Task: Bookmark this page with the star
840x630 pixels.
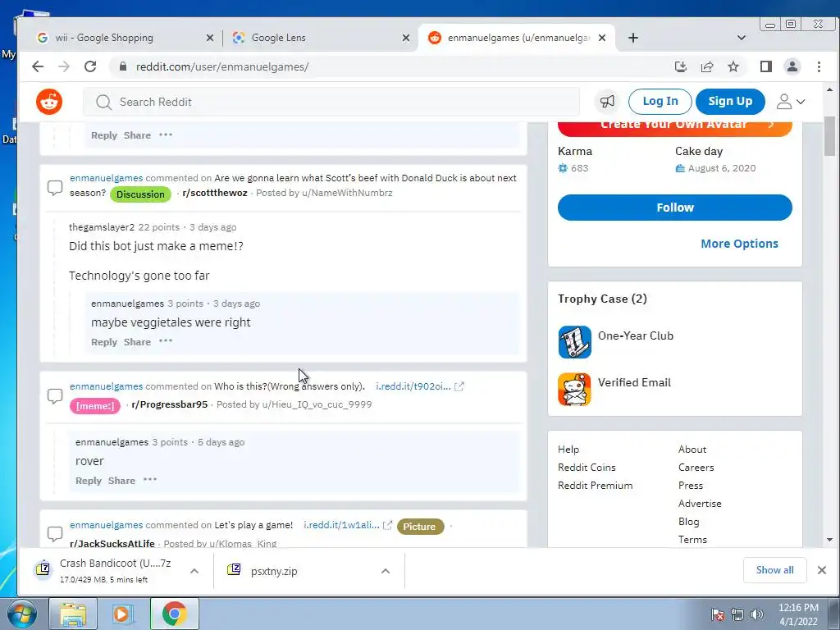Action: tap(733, 66)
